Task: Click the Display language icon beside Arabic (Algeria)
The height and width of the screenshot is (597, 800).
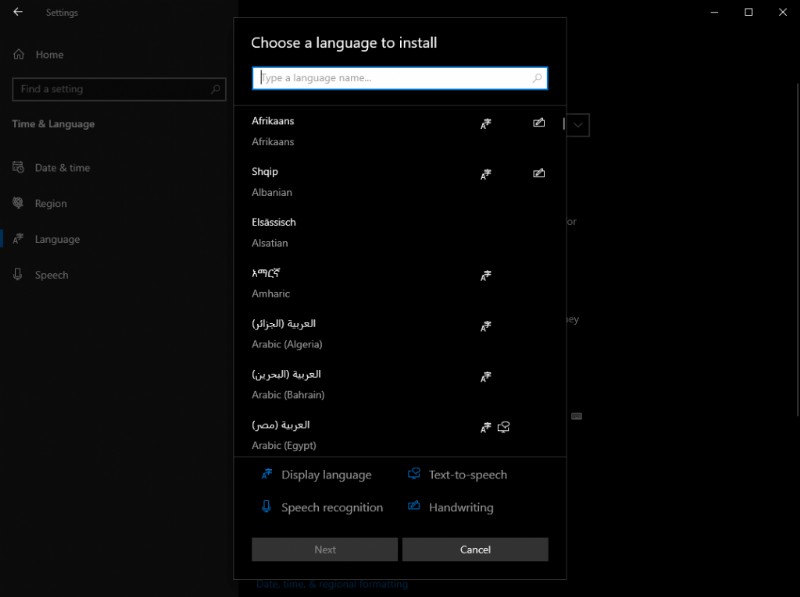Action: [485, 326]
